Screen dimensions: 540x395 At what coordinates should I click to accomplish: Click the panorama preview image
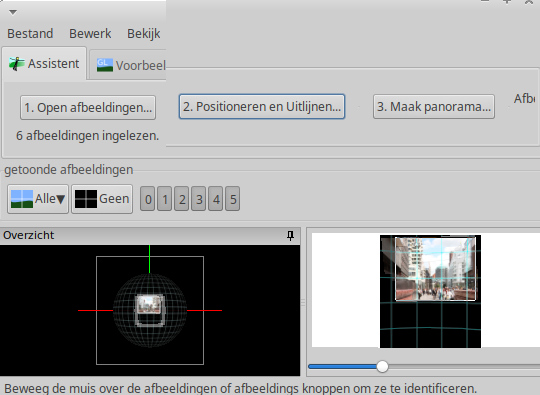[430, 291]
